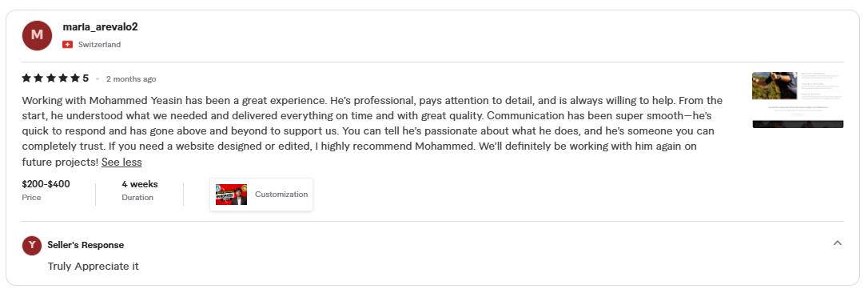The image size is (868, 293).
Task: Click the Seller's Response heading
Action: (x=86, y=245)
